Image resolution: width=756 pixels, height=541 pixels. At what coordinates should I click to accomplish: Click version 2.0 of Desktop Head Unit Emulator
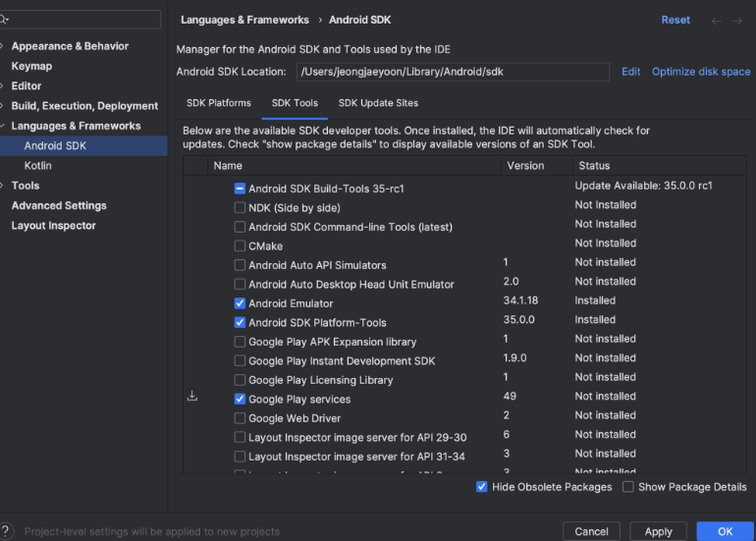[x=511, y=281]
